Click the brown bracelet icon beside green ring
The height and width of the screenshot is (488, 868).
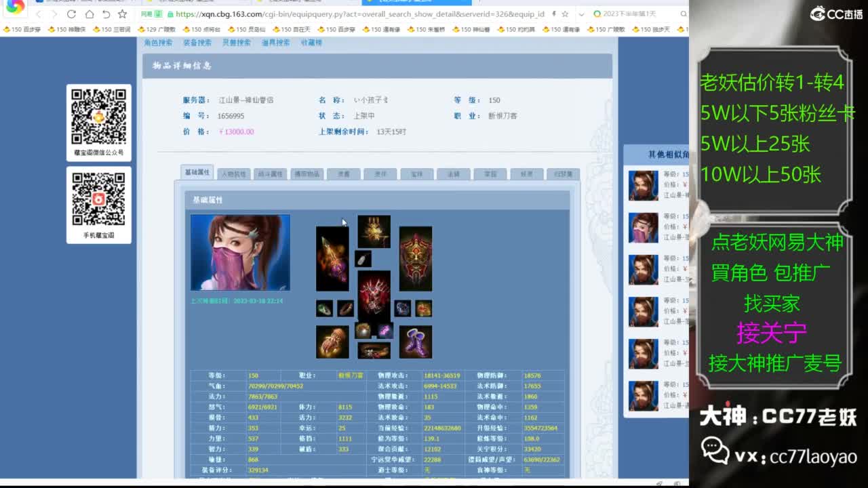[345, 308]
